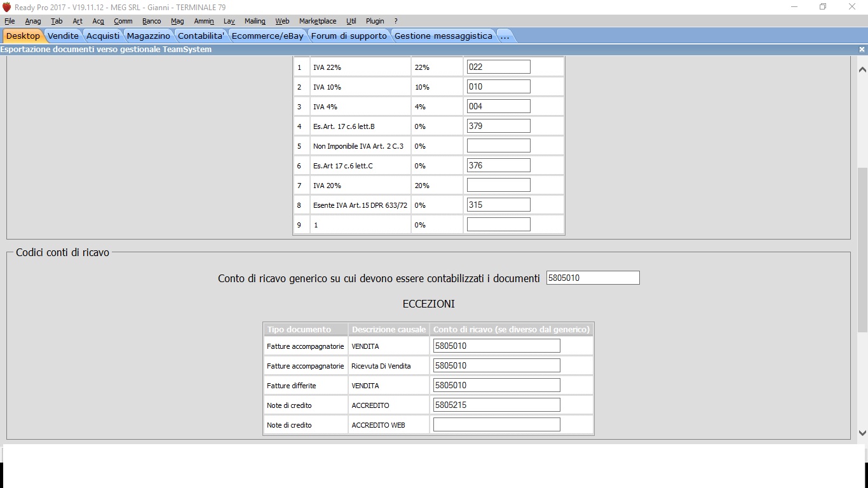Close the Esportazione documenti panel
The height and width of the screenshot is (488, 868).
point(862,49)
